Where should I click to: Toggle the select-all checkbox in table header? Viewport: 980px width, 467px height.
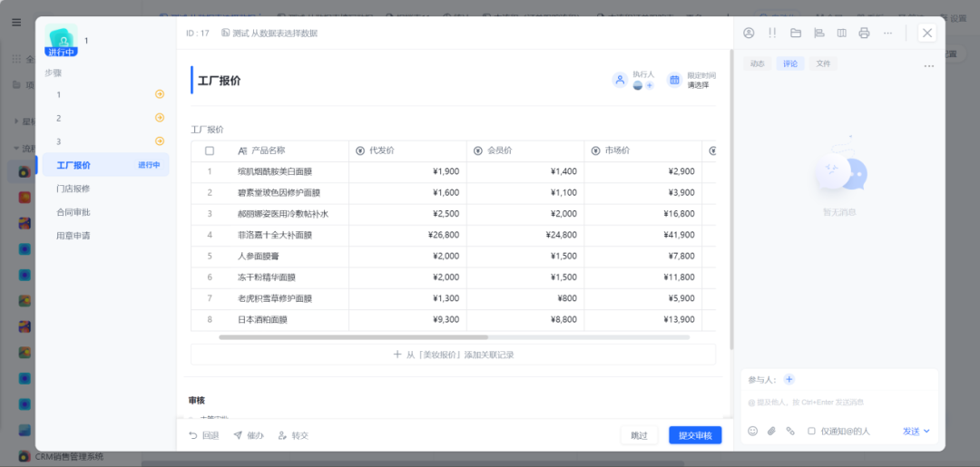[x=210, y=151]
